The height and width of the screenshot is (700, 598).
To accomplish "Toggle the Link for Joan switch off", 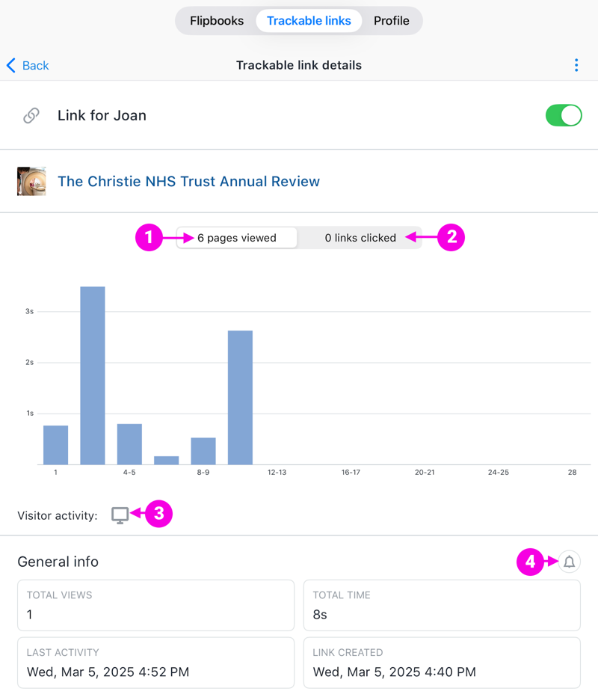I will tap(564, 116).
